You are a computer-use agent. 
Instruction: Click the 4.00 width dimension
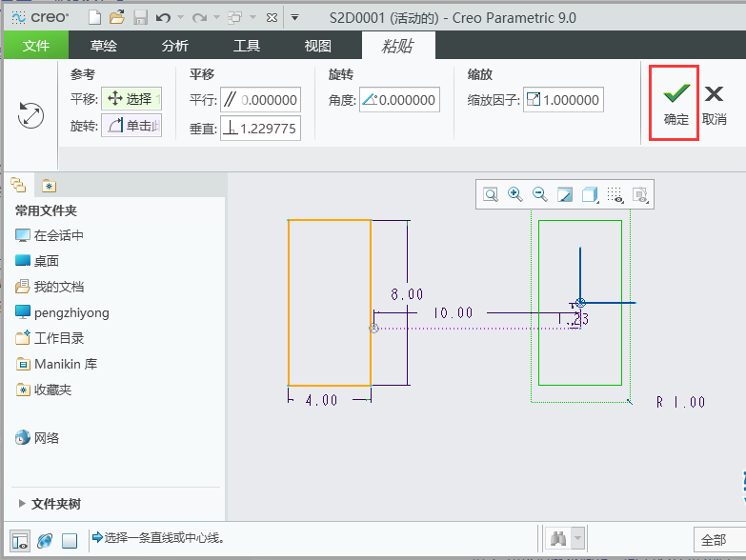pyautogui.click(x=322, y=400)
